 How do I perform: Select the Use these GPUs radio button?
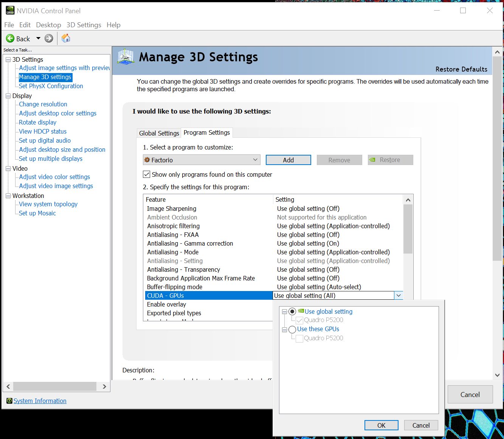[x=292, y=330]
